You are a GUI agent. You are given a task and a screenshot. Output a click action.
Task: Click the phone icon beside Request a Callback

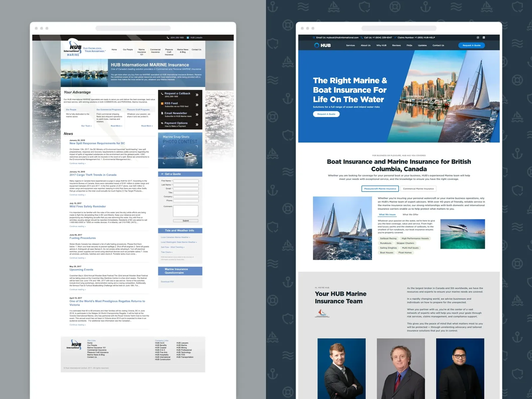162,94
